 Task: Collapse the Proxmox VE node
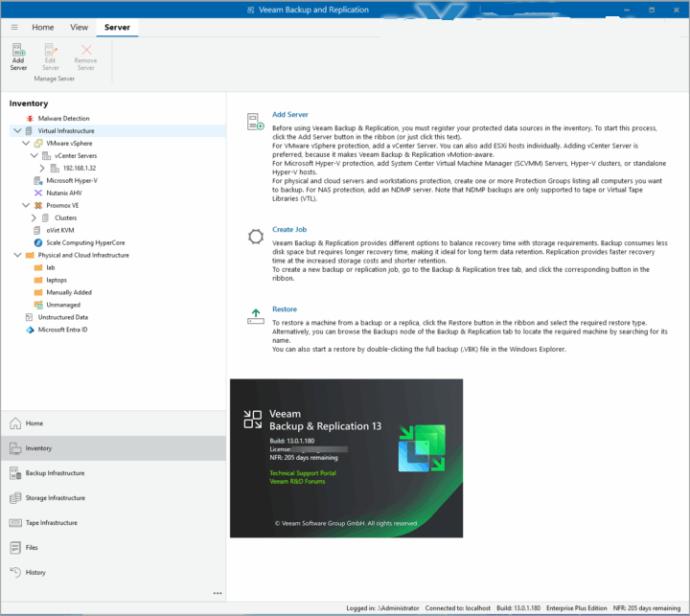click(26, 205)
